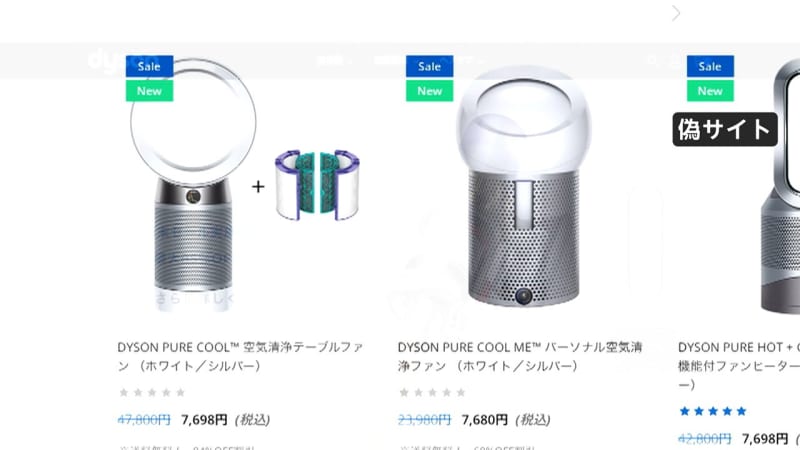Open DYSON PURE HOT + fan heater title link
Screen dimensions: 800x450
point(739,365)
